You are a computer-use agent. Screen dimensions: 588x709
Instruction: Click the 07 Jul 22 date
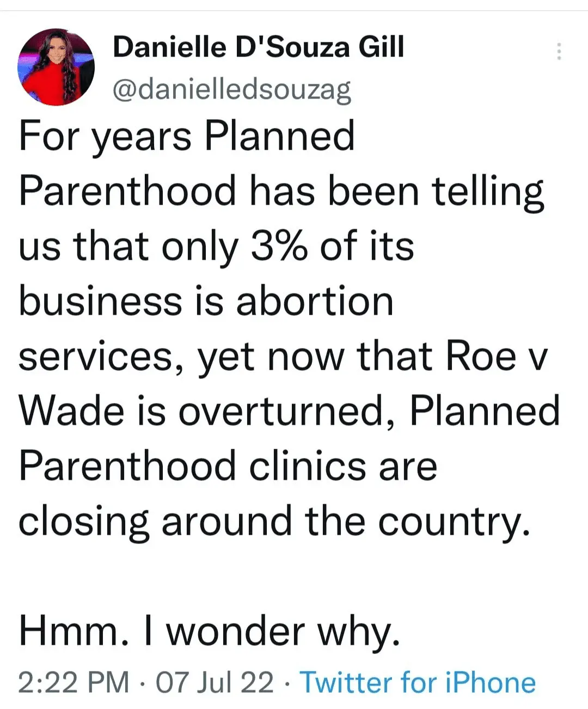215,682
